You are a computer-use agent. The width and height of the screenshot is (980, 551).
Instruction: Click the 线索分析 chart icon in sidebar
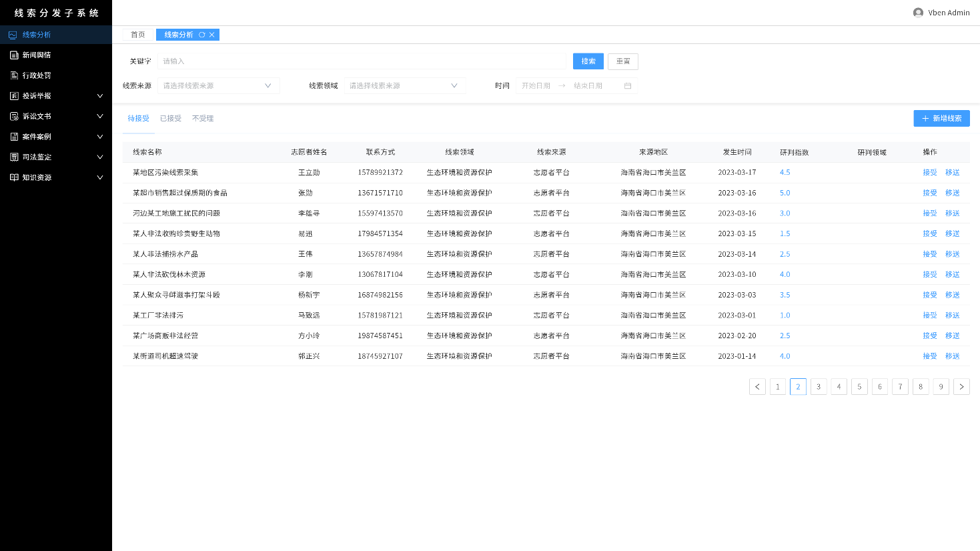point(13,35)
